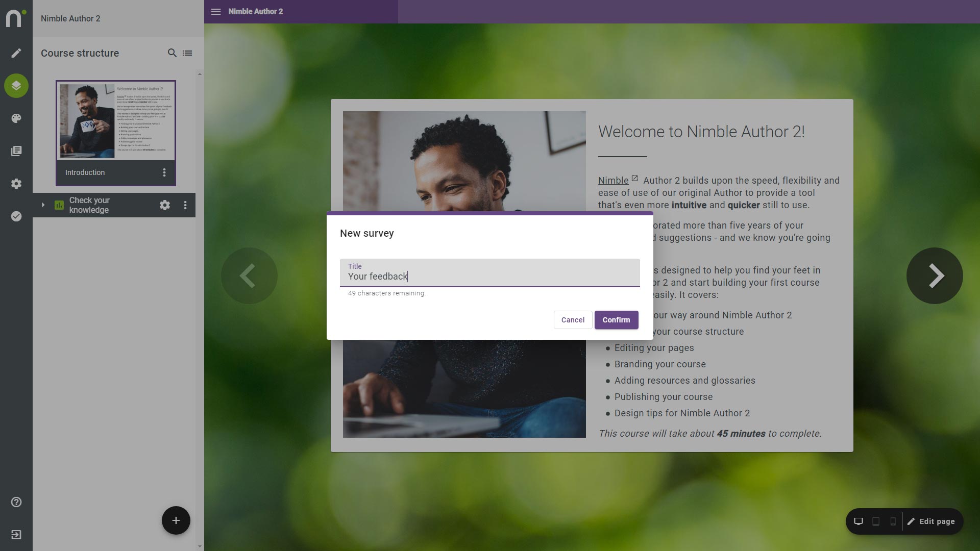Screen dimensions: 980x551
Task: Open Check your knowledge more options menu
Action: 185,205
